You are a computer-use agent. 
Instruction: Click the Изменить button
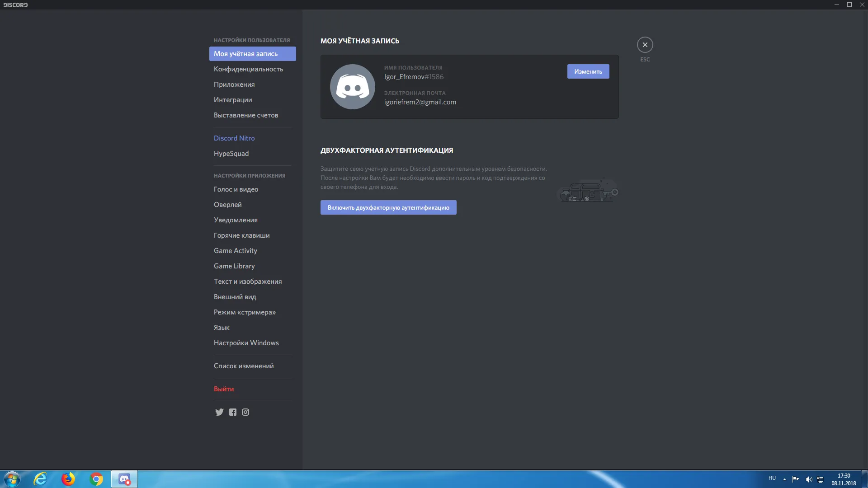click(x=588, y=71)
